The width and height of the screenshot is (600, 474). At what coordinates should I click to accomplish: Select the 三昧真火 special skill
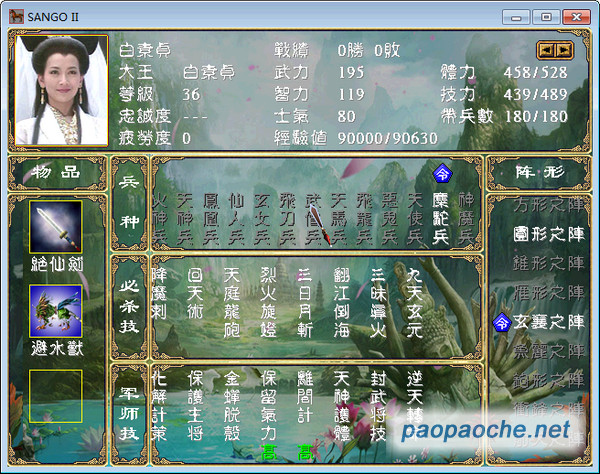coord(378,303)
